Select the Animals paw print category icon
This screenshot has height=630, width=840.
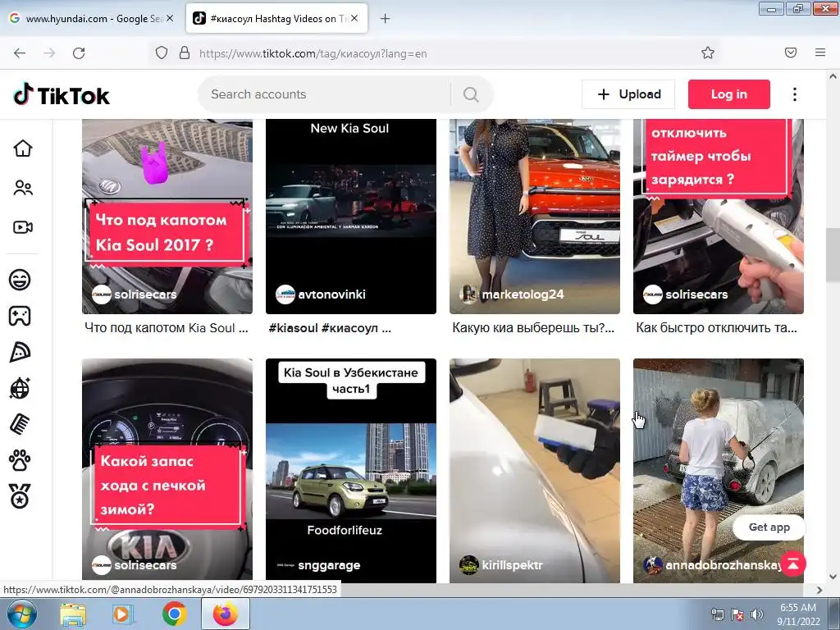click(x=20, y=460)
